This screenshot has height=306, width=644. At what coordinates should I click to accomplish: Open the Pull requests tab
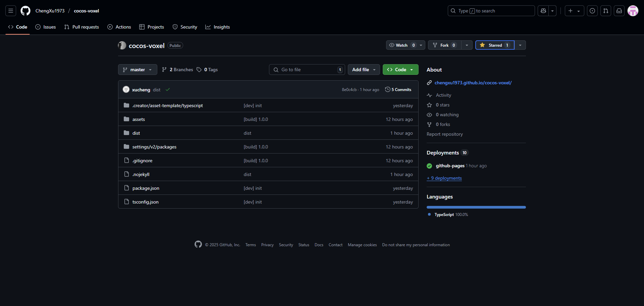[x=82, y=27]
